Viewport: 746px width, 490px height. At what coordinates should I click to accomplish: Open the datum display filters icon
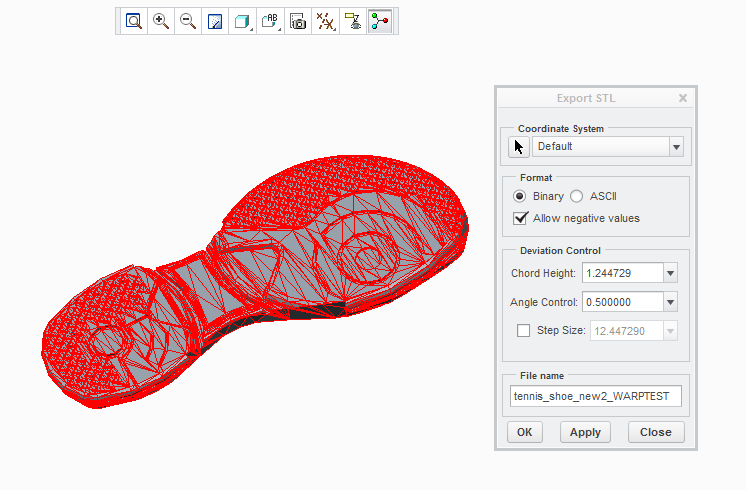tap(325, 21)
